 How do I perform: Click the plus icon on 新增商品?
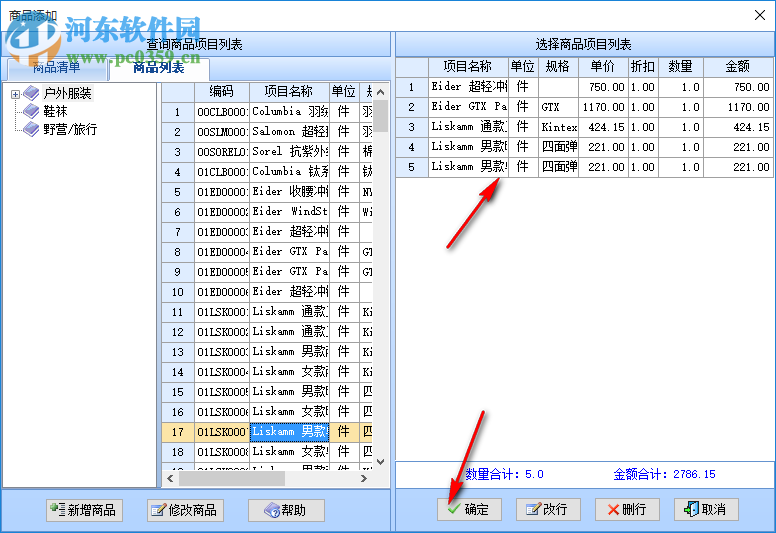point(57,509)
